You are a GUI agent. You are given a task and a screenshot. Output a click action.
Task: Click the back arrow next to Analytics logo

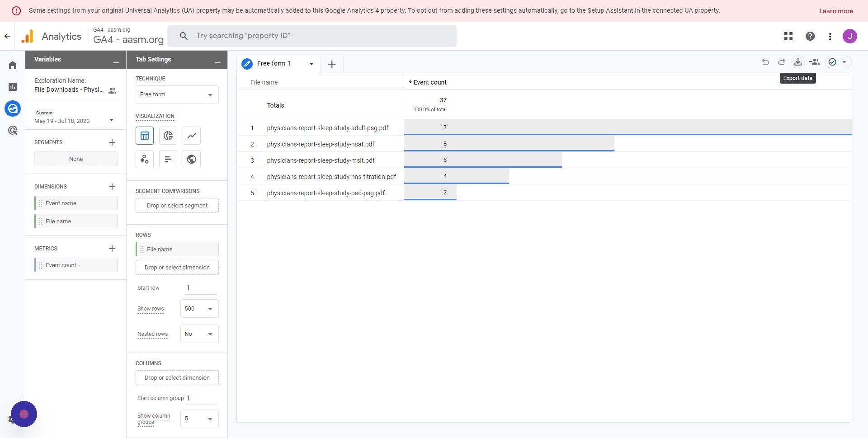coord(7,36)
